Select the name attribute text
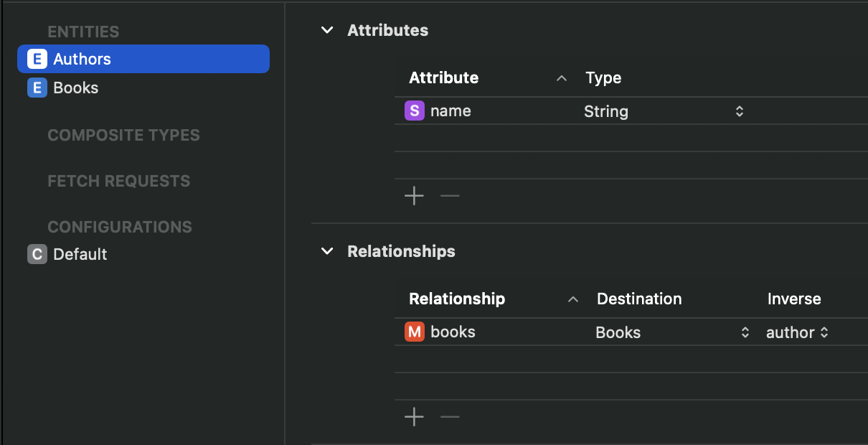The image size is (868, 445). click(x=450, y=111)
